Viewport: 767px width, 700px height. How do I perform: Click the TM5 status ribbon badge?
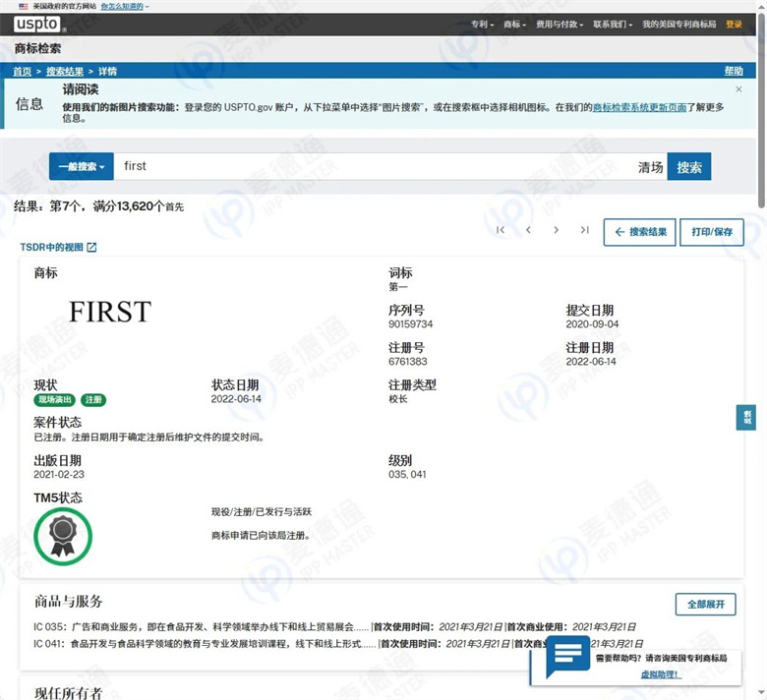coord(63,536)
